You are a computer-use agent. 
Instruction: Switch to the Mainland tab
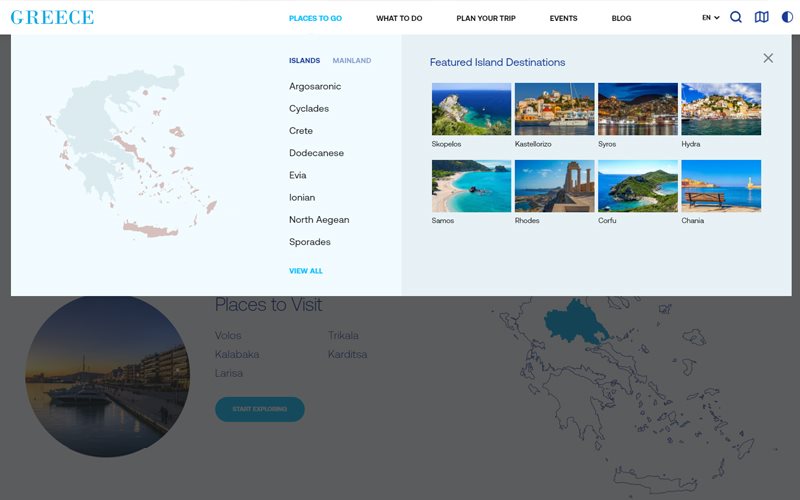click(351, 61)
